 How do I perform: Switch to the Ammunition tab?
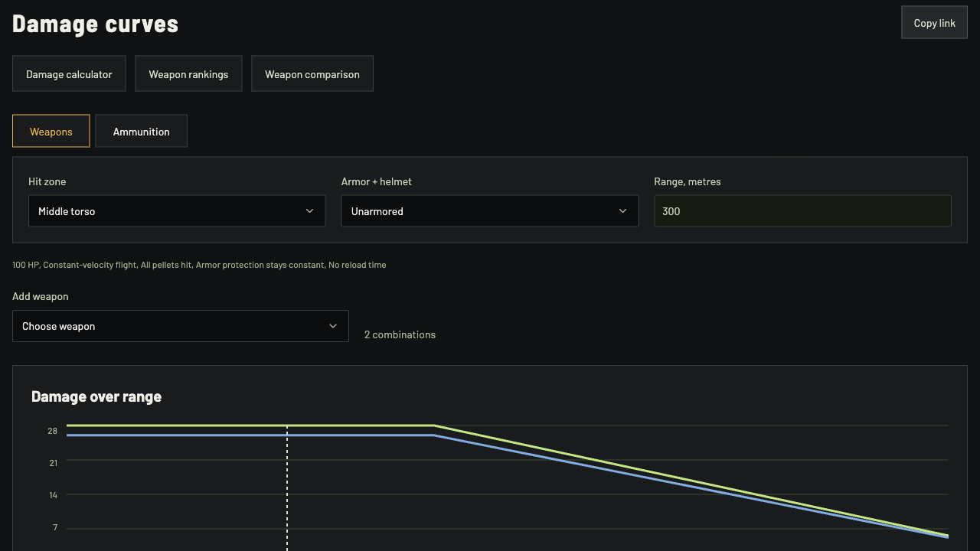[142, 132]
